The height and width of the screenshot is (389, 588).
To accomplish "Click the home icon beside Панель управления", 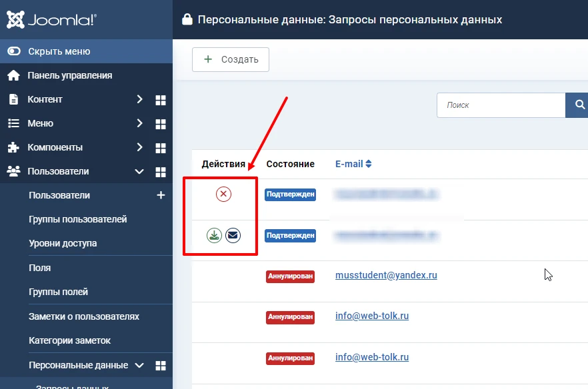I will click(x=13, y=75).
